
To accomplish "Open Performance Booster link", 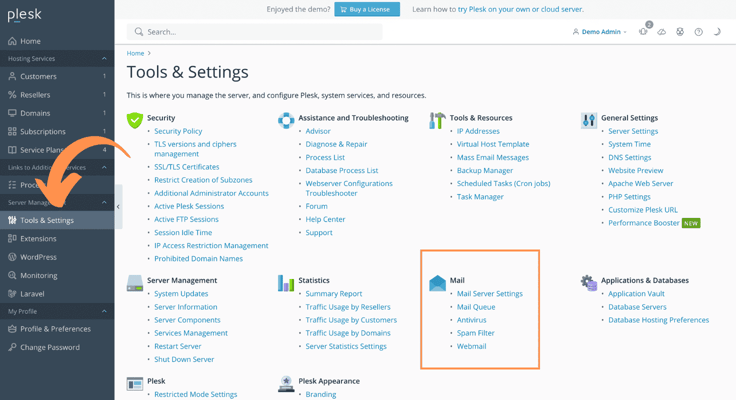I will pyautogui.click(x=644, y=223).
